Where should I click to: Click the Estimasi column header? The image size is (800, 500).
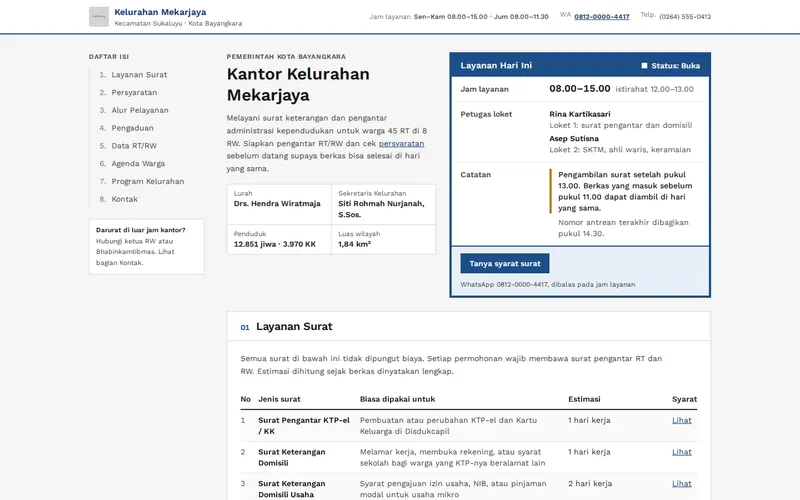click(584, 399)
